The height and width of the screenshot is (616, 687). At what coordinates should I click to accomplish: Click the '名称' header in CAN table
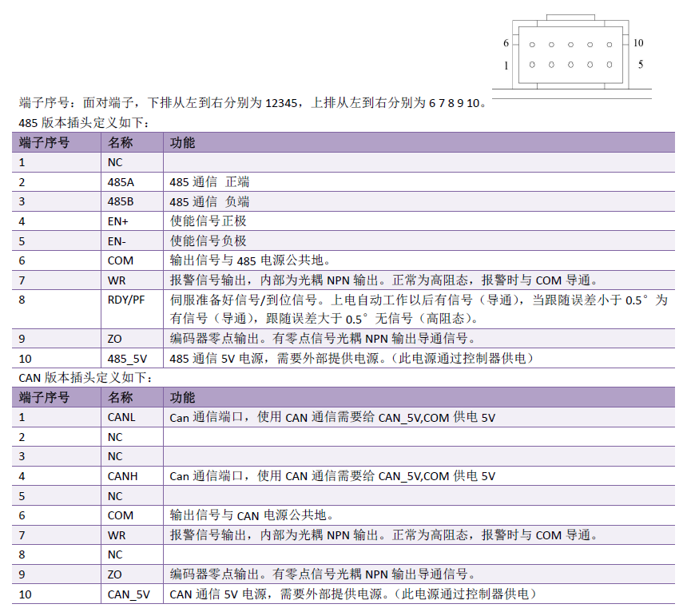(121, 397)
